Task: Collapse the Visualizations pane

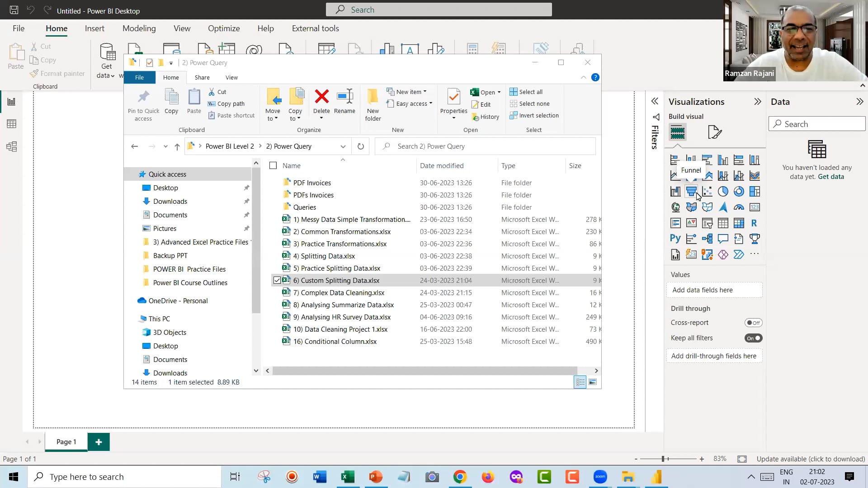Action: point(757,102)
